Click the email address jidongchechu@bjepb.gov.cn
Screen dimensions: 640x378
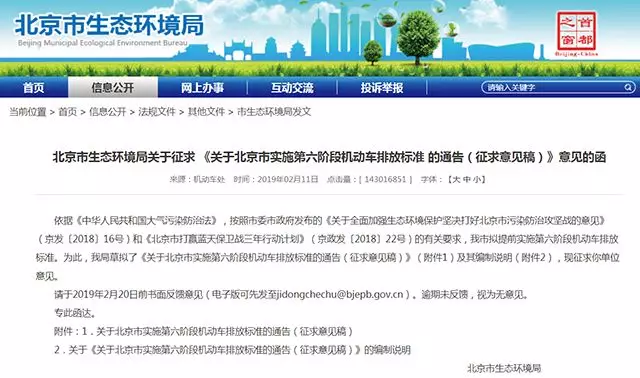pos(340,294)
